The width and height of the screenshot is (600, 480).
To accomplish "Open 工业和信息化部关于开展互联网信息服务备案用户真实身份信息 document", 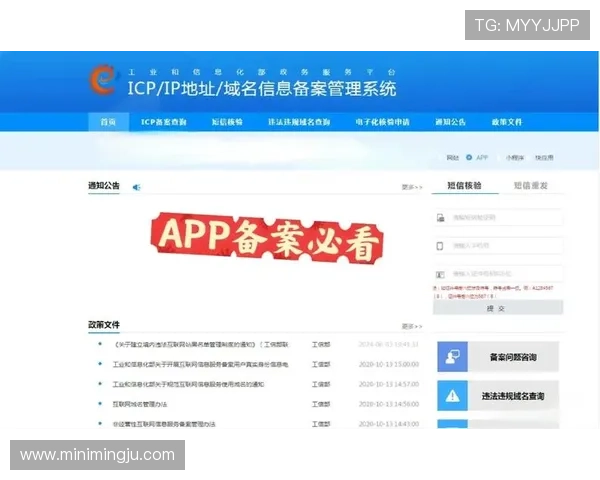I will 201,364.
